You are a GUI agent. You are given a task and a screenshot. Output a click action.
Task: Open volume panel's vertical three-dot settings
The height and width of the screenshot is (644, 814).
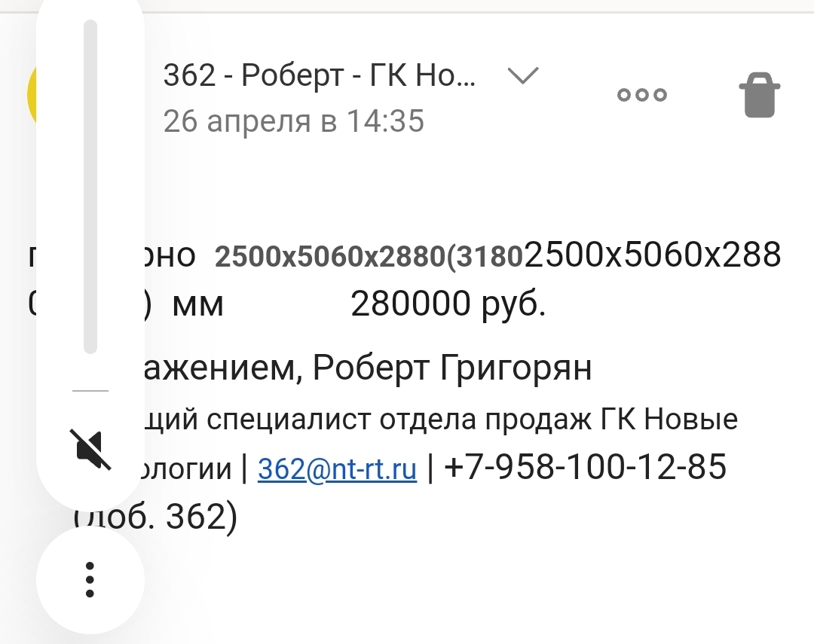90,579
